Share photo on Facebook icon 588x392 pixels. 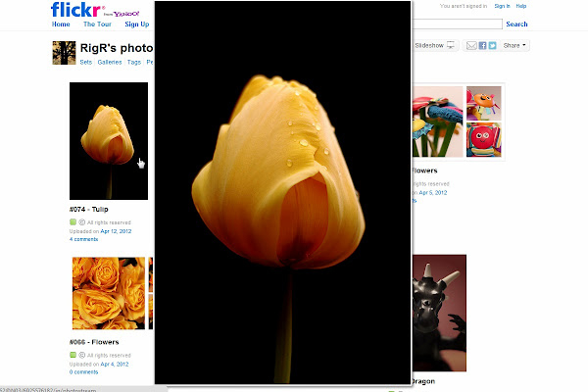(x=482, y=46)
